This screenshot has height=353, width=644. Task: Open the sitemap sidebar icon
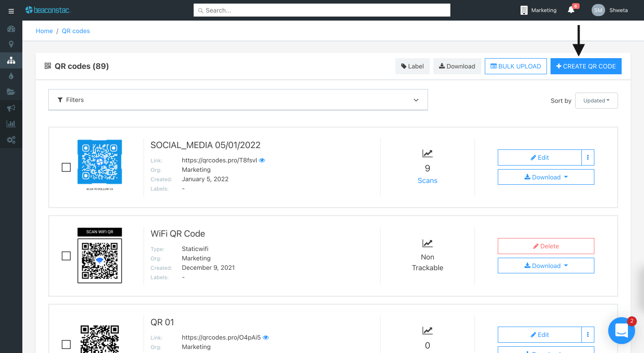(x=11, y=60)
